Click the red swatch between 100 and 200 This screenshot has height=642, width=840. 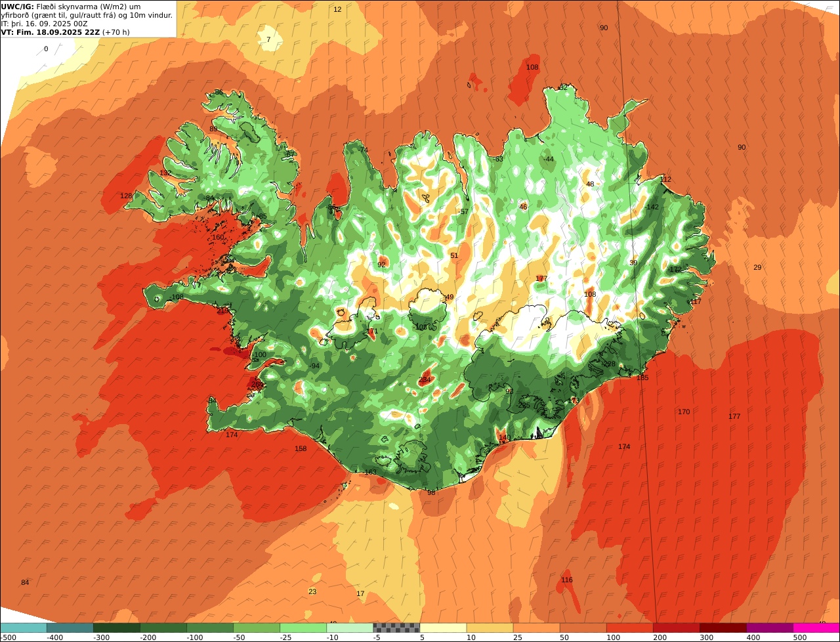coord(629,628)
